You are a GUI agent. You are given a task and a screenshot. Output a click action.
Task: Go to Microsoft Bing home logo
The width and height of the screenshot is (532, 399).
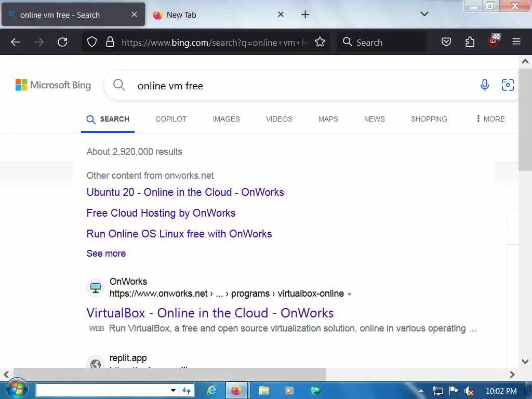[x=54, y=85]
